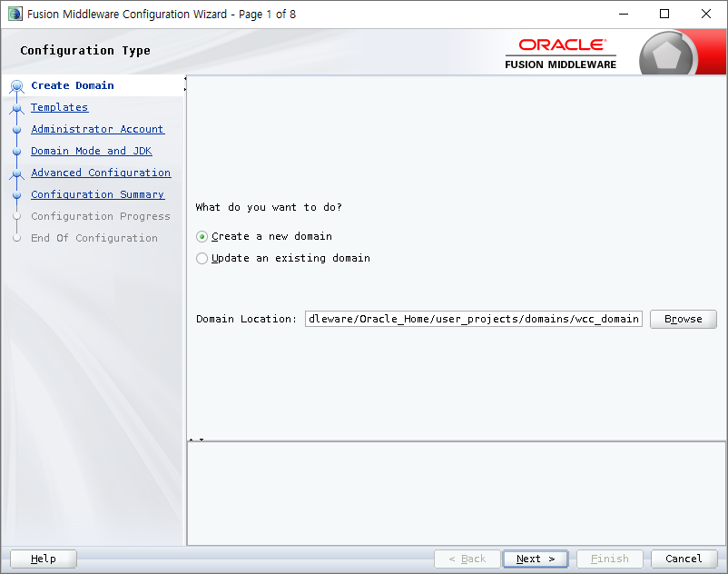Viewport: 728px width, 574px height.
Task: Click the Domain Location text field
Action: (474, 319)
